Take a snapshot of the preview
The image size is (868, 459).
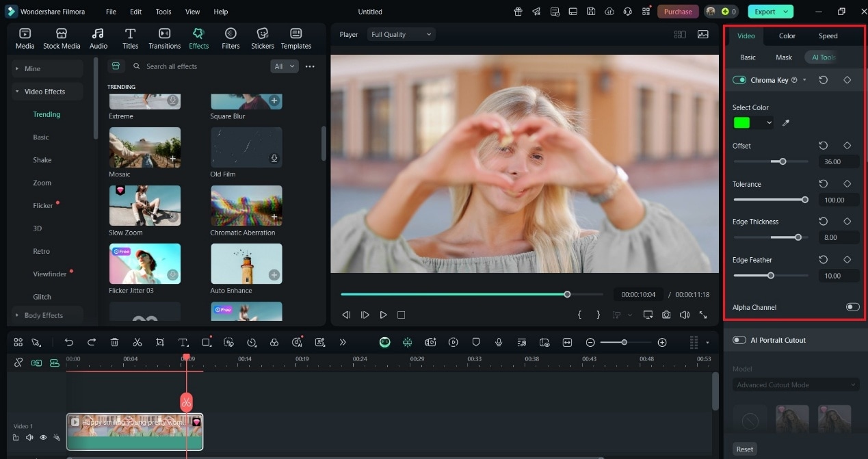click(x=666, y=315)
